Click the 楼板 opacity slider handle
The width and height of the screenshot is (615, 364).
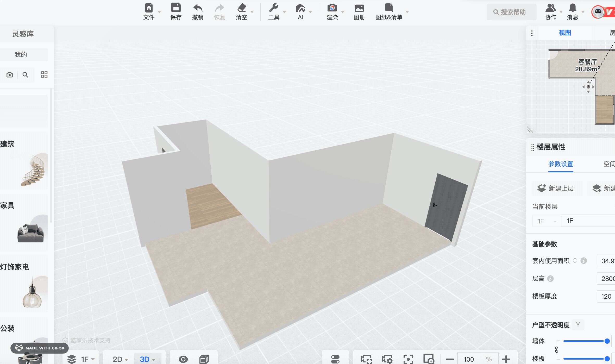(x=607, y=359)
